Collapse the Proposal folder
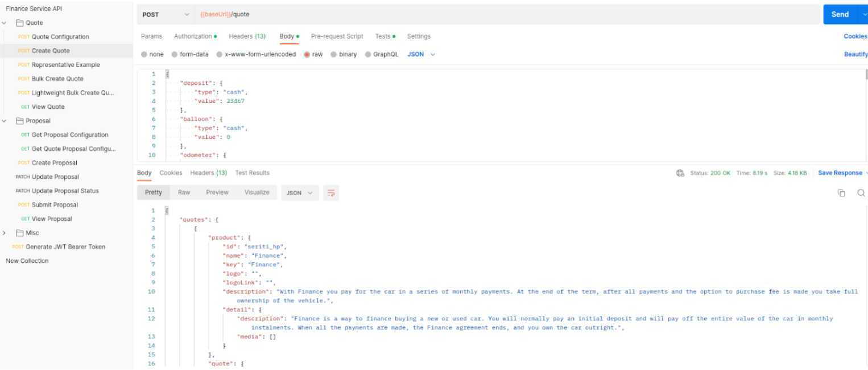868x370 pixels. [x=5, y=121]
